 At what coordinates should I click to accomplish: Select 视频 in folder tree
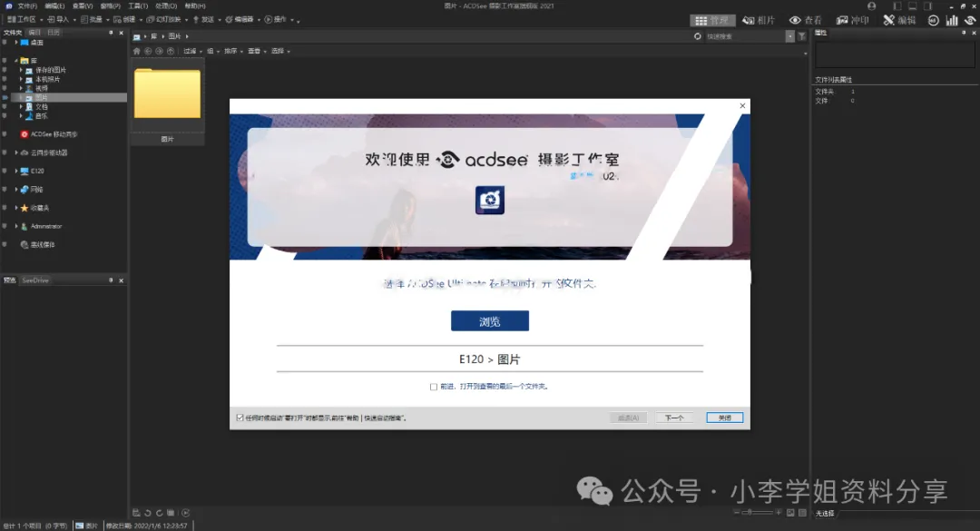coord(41,88)
